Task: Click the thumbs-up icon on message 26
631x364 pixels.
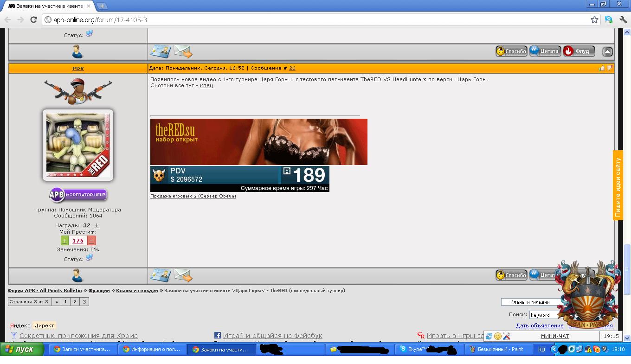Action: pos(602,68)
